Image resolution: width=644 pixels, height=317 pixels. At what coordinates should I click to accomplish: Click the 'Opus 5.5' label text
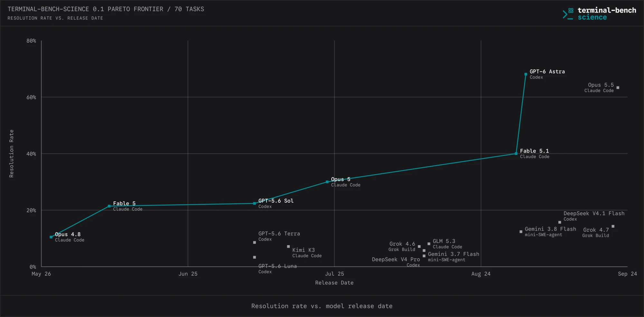tap(601, 85)
